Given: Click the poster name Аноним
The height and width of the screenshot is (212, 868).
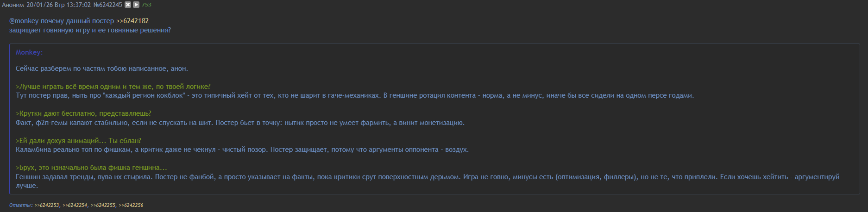Looking at the screenshot, I should [13, 5].
